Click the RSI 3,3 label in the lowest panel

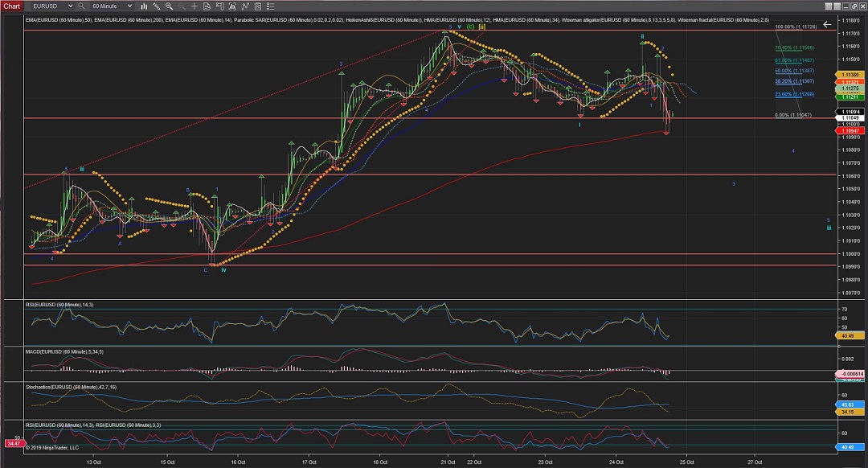[x=129, y=425]
